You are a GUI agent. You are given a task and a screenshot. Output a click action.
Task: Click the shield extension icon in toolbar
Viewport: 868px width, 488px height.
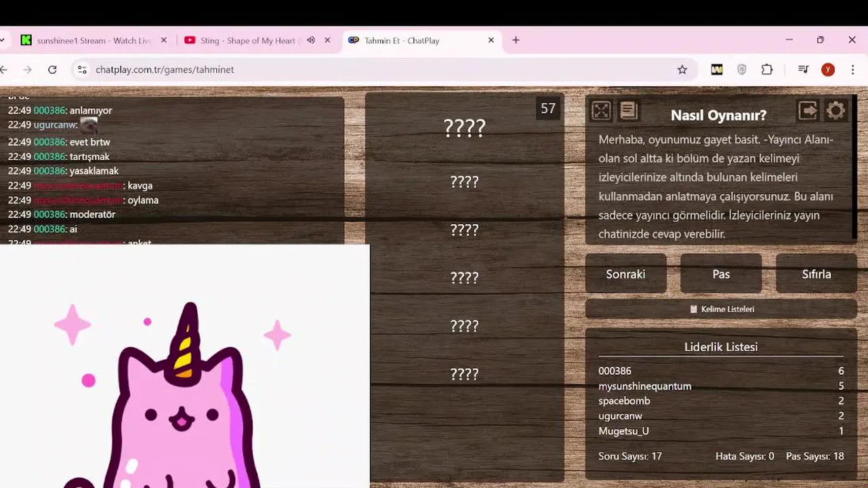pyautogui.click(x=742, y=69)
